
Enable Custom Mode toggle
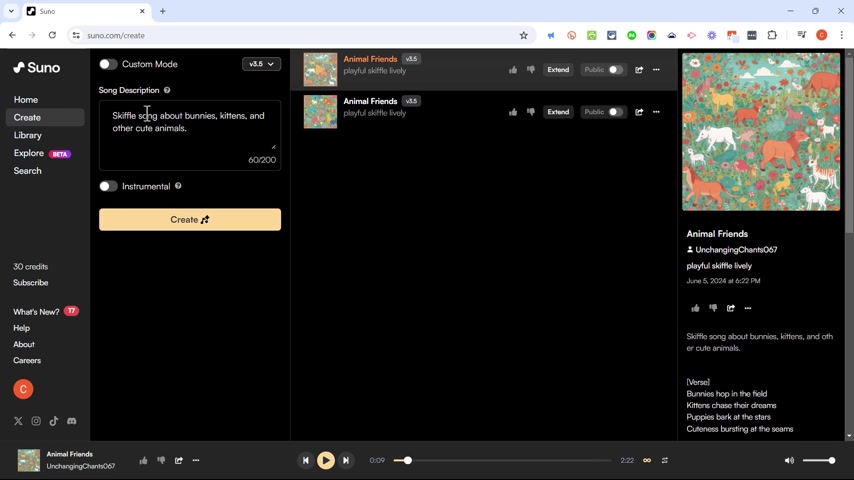[x=108, y=64]
